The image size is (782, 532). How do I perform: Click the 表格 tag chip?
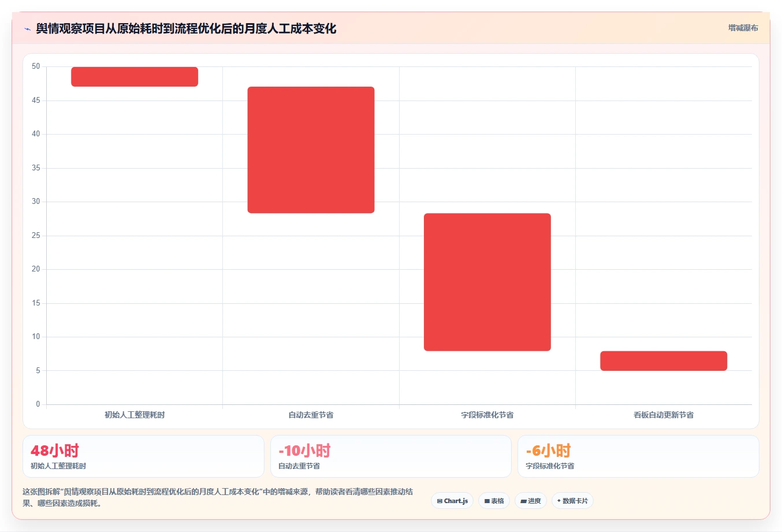(x=494, y=501)
